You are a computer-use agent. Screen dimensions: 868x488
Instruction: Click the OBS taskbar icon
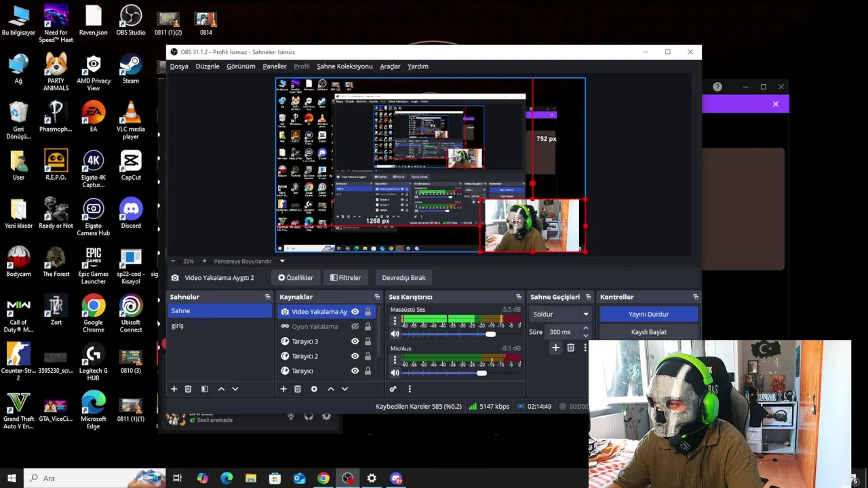click(x=348, y=479)
